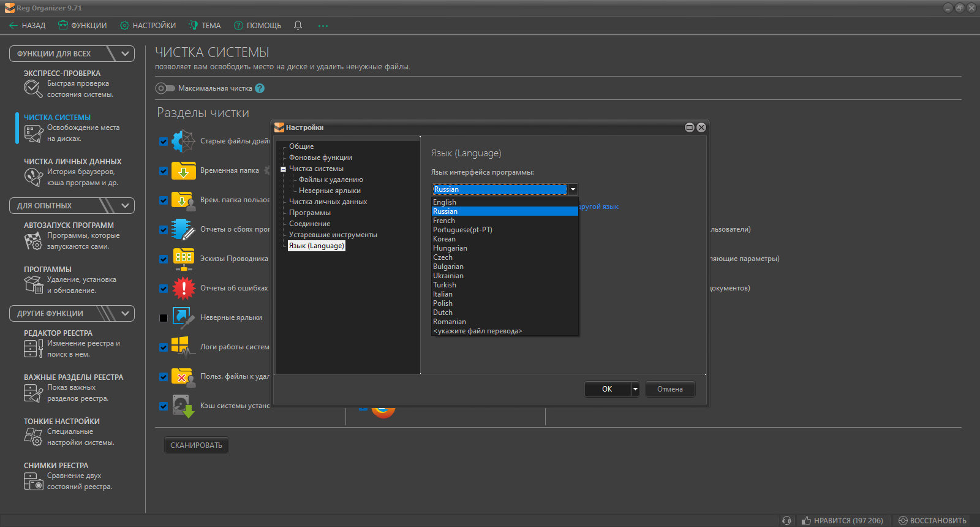Click the Registry editor sidebar icon
980x527 pixels.
33,349
